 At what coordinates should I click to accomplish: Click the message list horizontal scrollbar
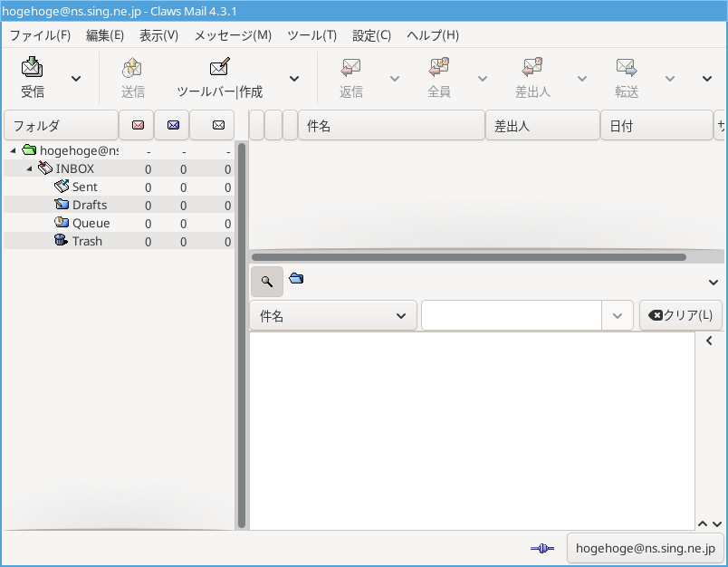(x=468, y=257)
